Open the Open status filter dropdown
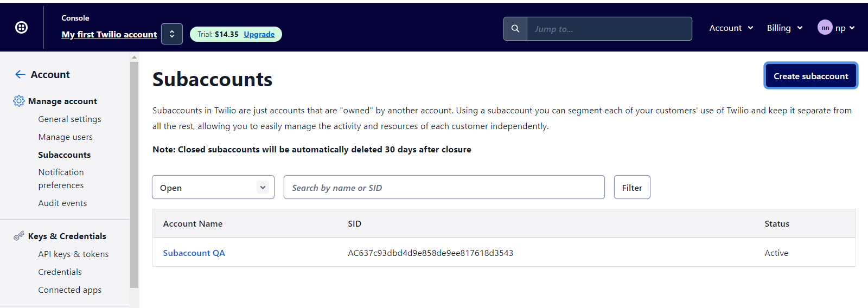Viewport: 868px width, 308px height. coord(213,188)
